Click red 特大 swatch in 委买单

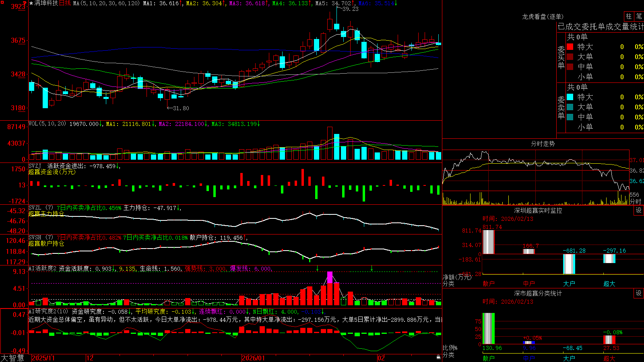(570, 47)
